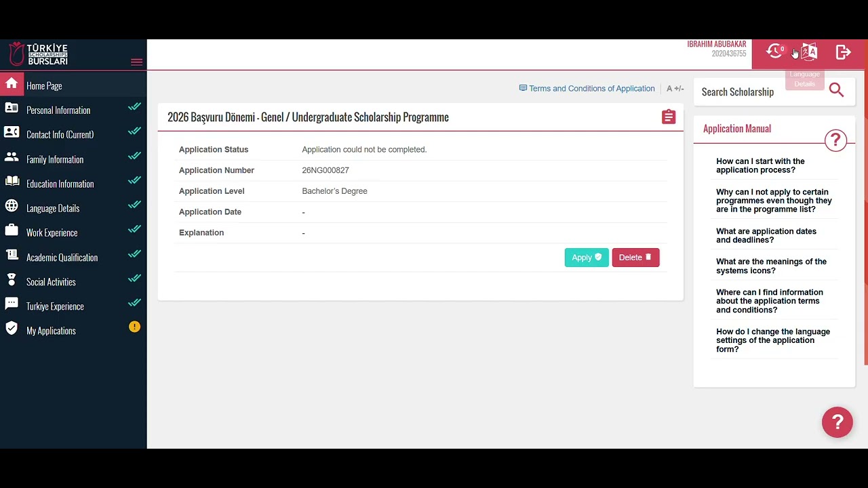Click the language translate icon
Screen dimensions: 868x488
[809, 52]
